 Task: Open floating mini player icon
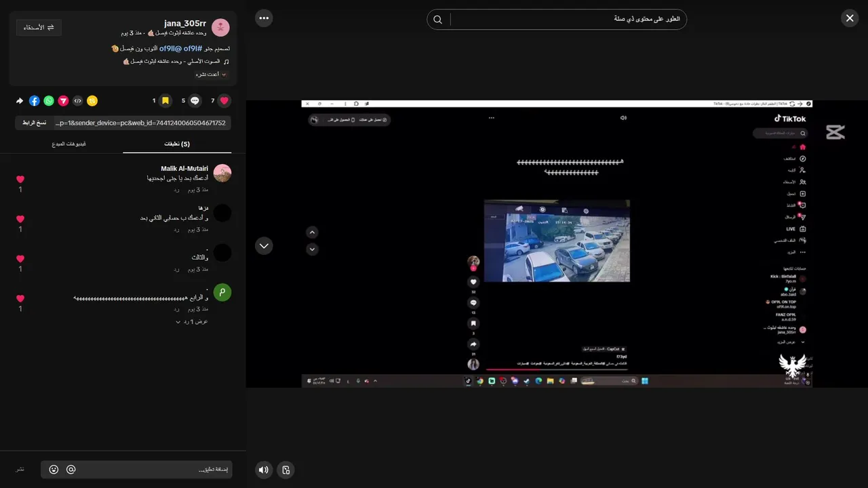coord(286,470)
